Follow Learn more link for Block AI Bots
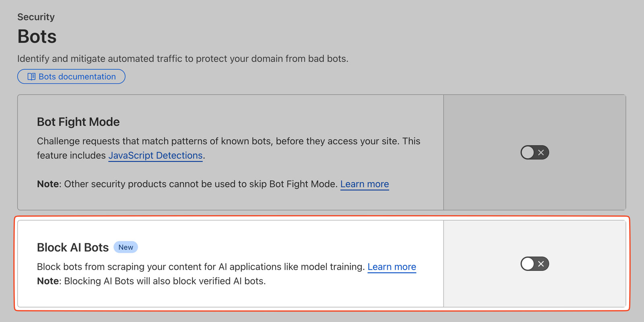 coord(392,267)
